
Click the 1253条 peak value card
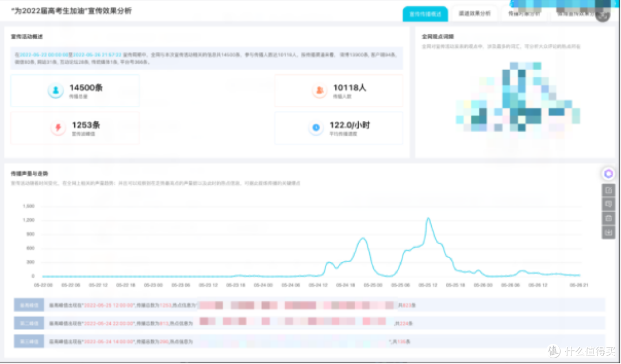click(x=75, y=128)
